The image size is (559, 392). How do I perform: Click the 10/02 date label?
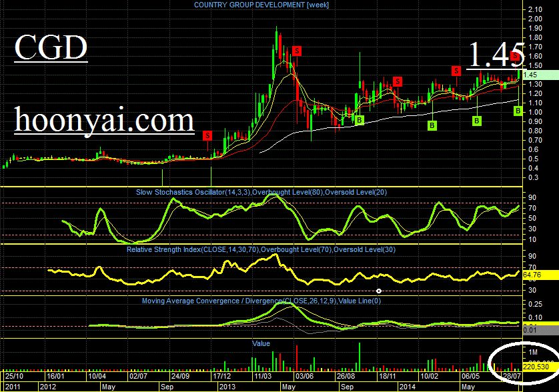tap(429, 376)
